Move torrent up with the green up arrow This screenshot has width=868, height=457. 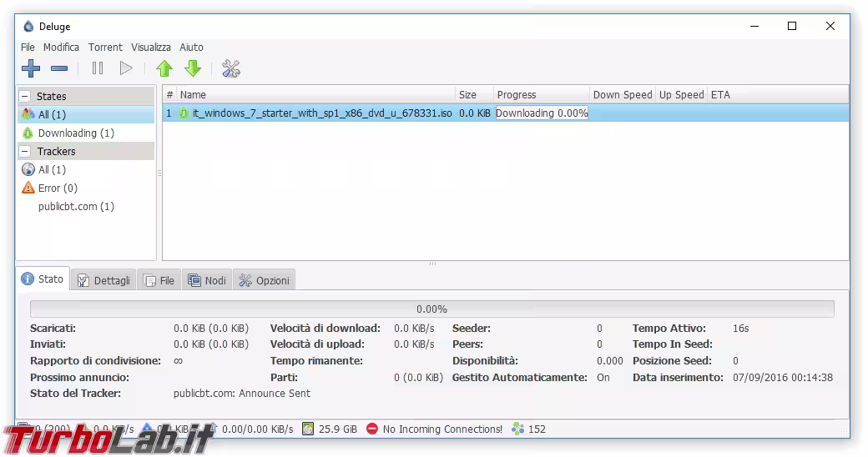click(164, 68)
